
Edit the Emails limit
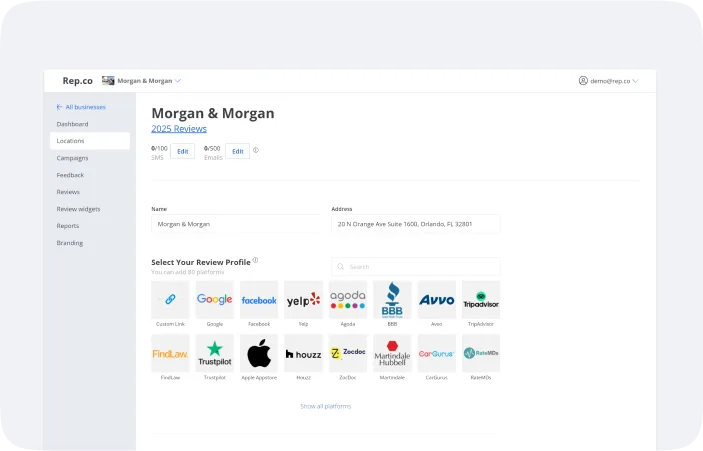[238, 152]
